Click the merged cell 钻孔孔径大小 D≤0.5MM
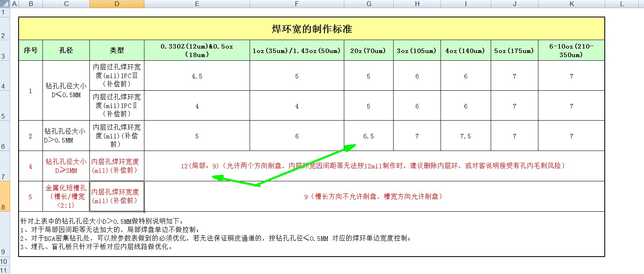The height and width of the screenshot is (274, 644). [66, 90]
